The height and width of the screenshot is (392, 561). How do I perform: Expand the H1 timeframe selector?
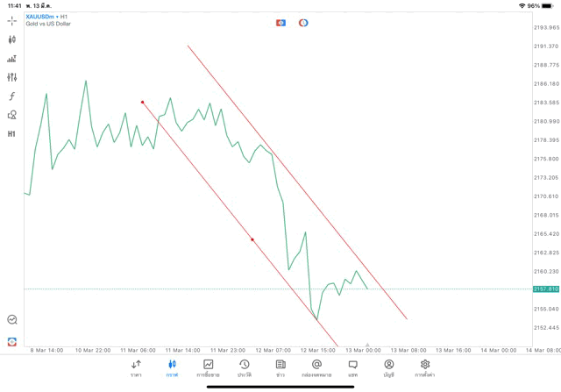pyautogui.click(x=11, y=134)
